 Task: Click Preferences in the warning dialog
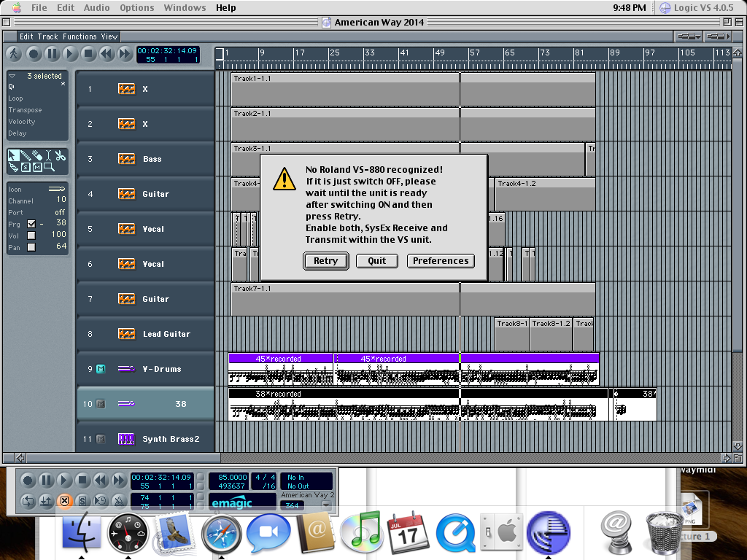[441, 261]
